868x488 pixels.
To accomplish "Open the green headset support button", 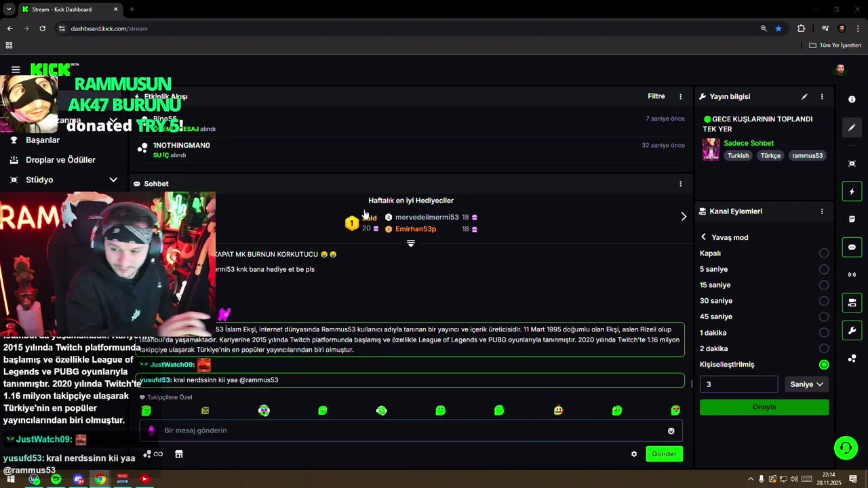I will point(846,448).
